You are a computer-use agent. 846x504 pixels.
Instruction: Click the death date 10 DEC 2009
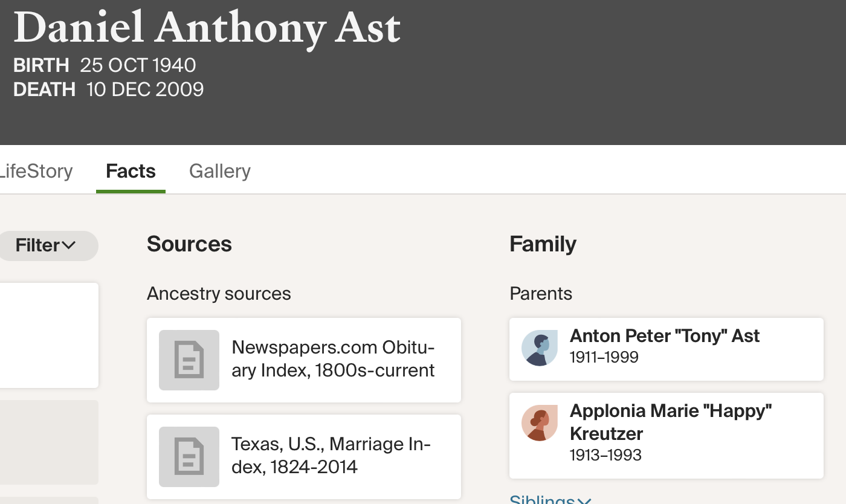tap(145, 89)
